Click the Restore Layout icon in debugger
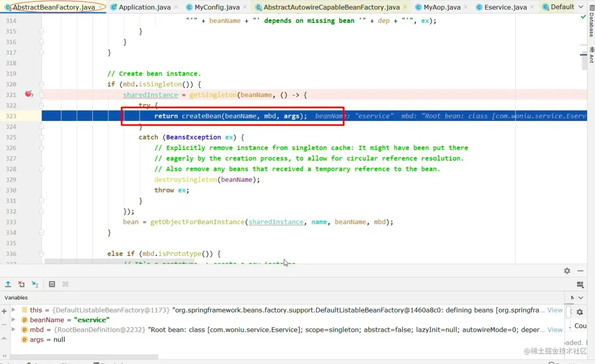This screenshot has height=364, width=595. tap(580, 284)
